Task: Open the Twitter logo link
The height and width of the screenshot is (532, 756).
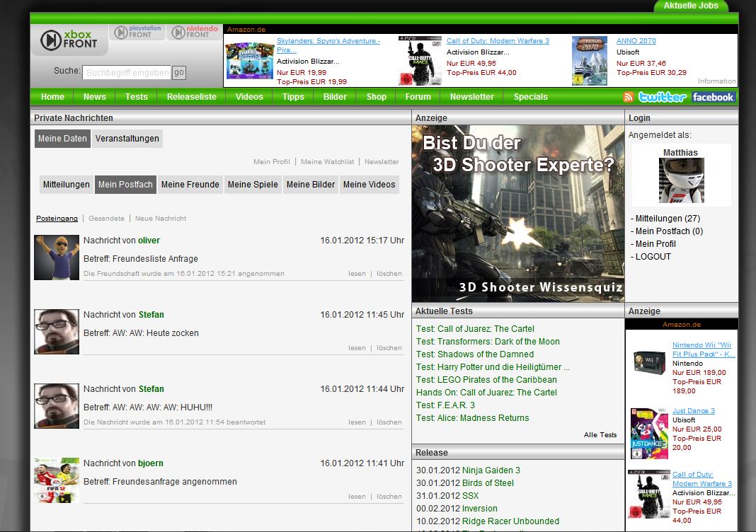Action: pyautogui.click(x=662, y=97)
